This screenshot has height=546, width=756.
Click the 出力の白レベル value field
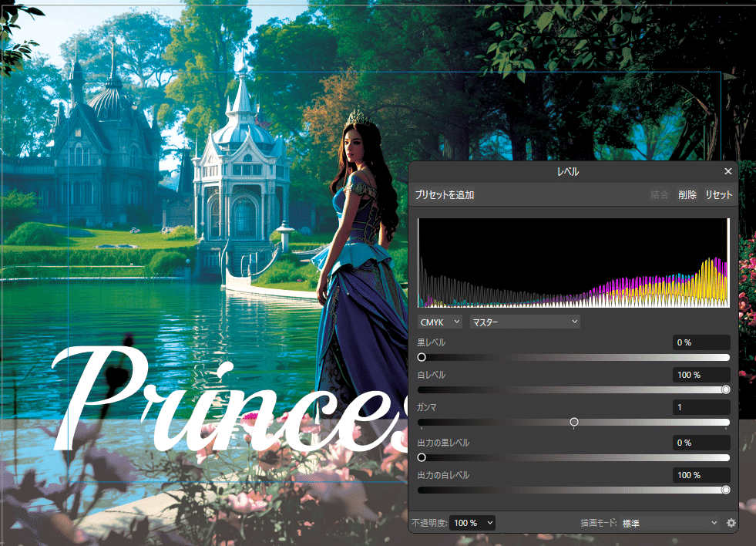[x=701, y=475]
